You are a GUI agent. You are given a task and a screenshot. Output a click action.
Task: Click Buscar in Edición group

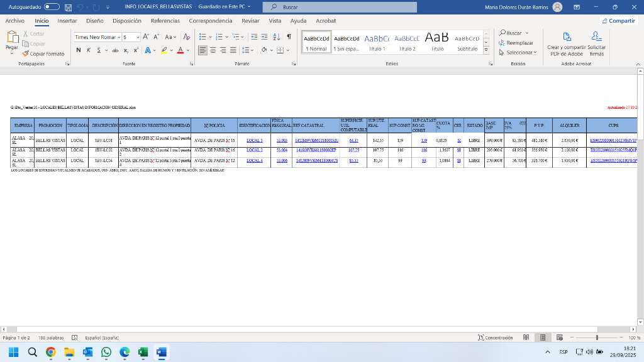tap(513, 33)
